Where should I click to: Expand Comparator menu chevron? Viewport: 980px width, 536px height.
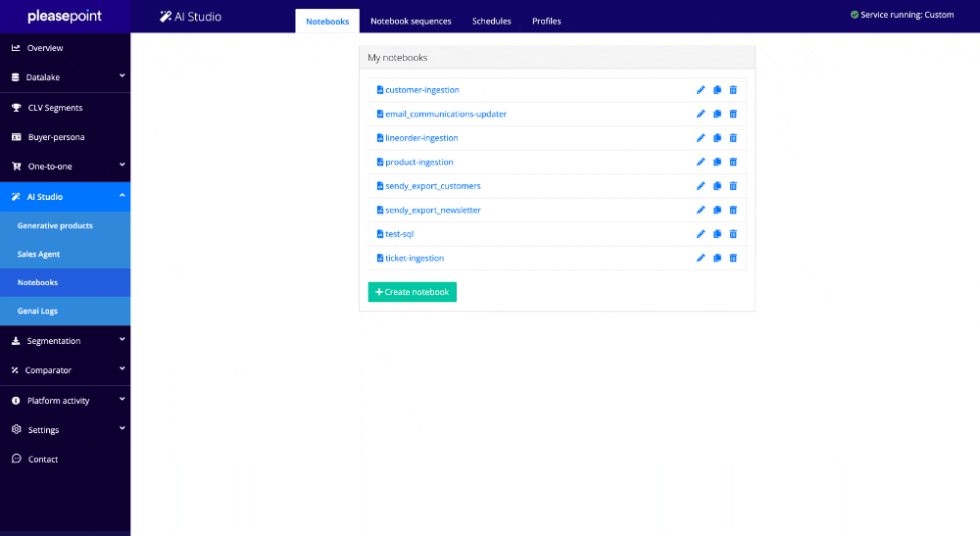tap(122, 368)
